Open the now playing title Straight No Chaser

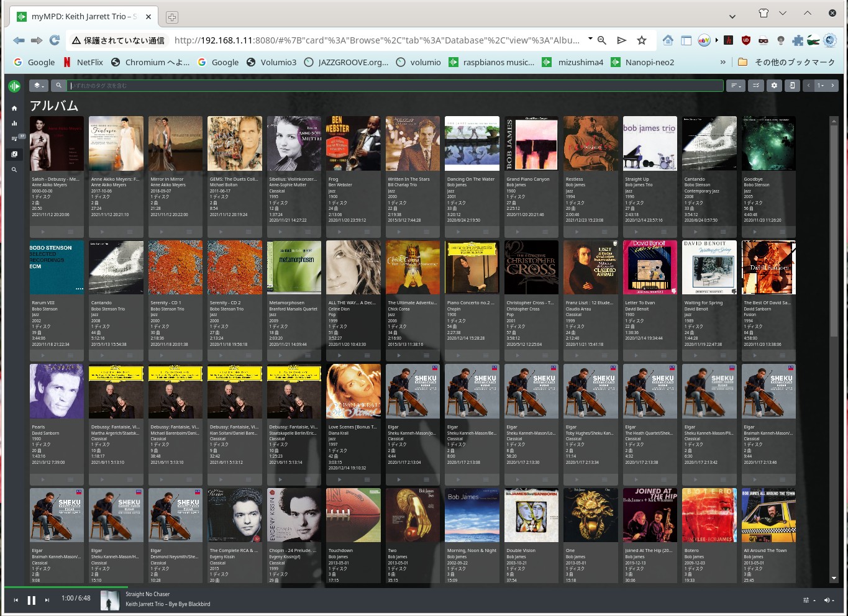tap(148, 594)
